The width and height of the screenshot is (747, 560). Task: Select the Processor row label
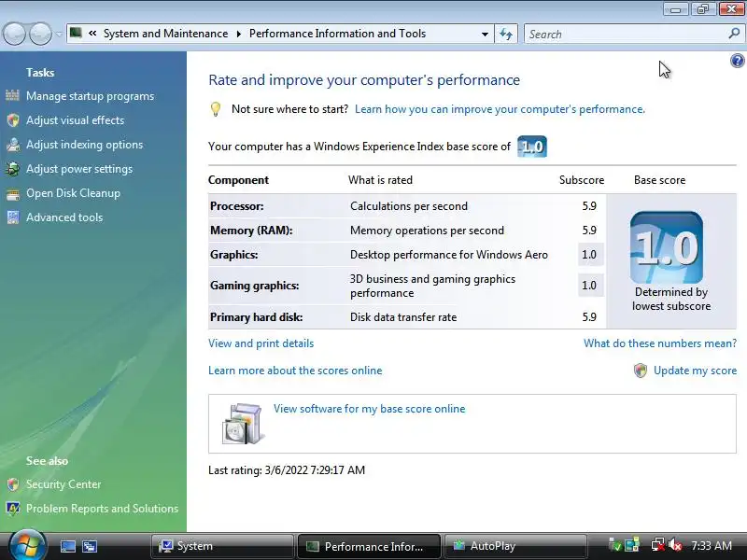(x=237, y=206)
